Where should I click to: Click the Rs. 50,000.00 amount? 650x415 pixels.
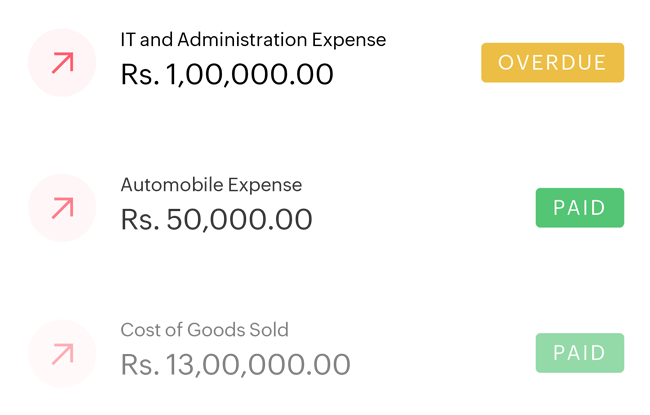pos(216,219)
